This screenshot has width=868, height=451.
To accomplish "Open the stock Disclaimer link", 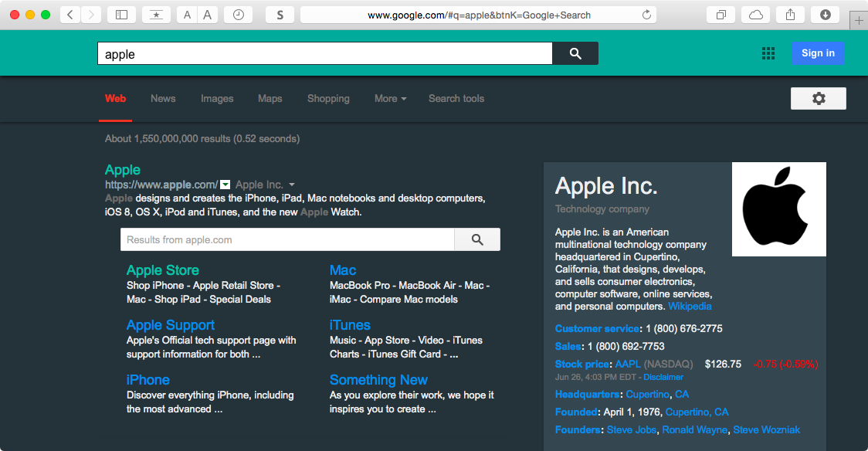I will (663, 377).
